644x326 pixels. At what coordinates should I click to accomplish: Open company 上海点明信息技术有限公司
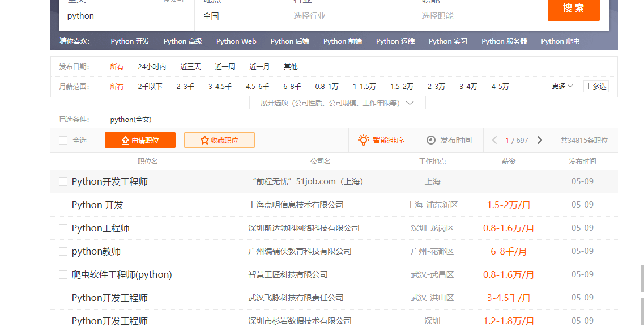pyautogui.click(x=296, y=205)
